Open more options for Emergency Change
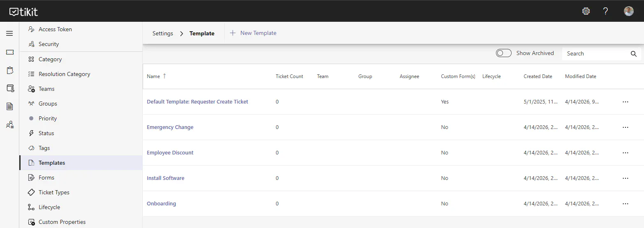 click(625, 127)
